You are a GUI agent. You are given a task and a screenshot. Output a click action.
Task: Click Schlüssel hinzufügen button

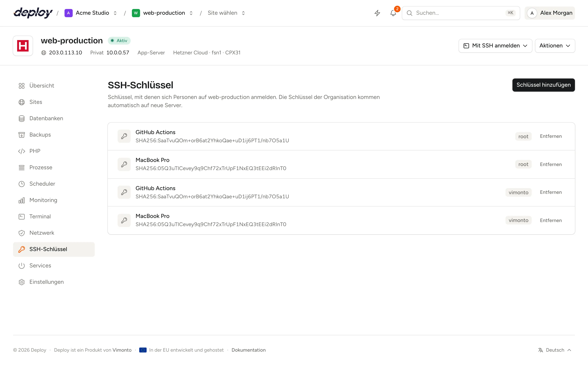(x=543, y=85)
